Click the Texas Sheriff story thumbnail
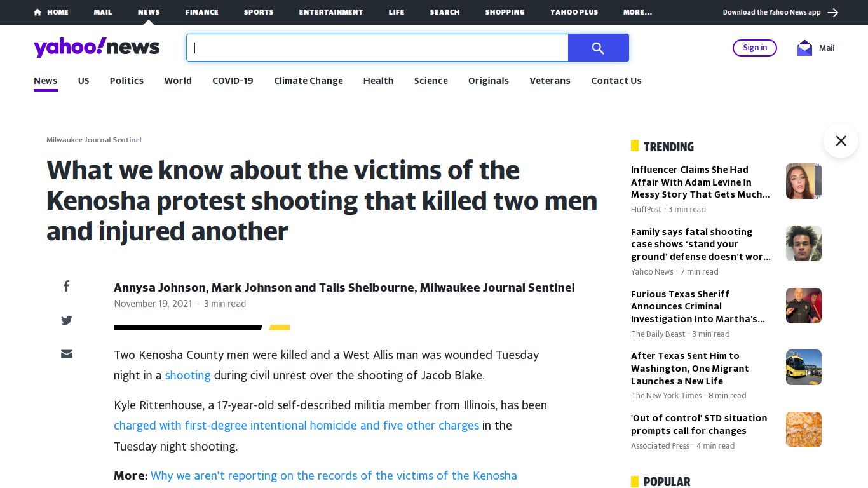 point(804,306)
